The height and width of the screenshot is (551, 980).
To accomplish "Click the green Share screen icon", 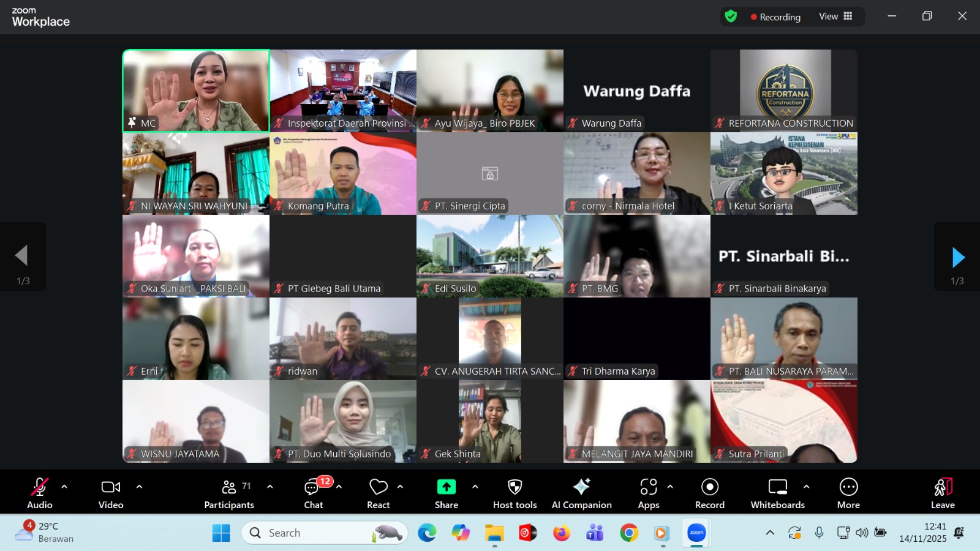I will (x=446, y=487).
